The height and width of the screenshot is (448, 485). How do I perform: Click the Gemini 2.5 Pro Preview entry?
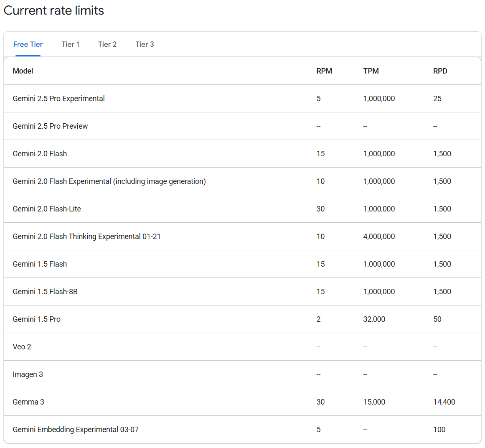click(50, 126)
